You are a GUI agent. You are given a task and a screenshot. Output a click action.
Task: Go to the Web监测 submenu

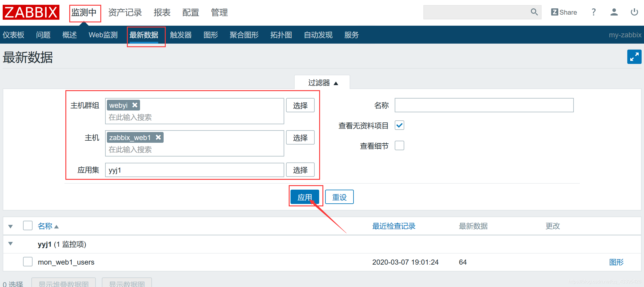(x=103, y=35)
